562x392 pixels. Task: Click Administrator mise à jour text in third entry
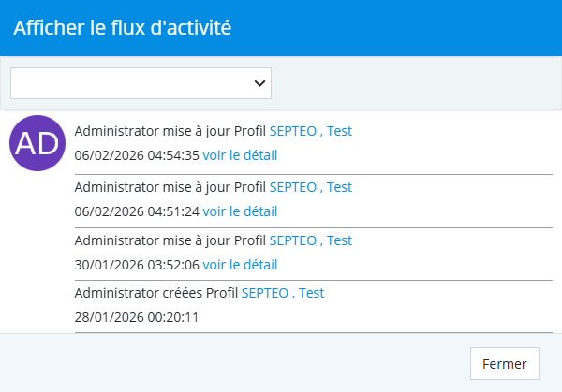click(x=150, y=240)
